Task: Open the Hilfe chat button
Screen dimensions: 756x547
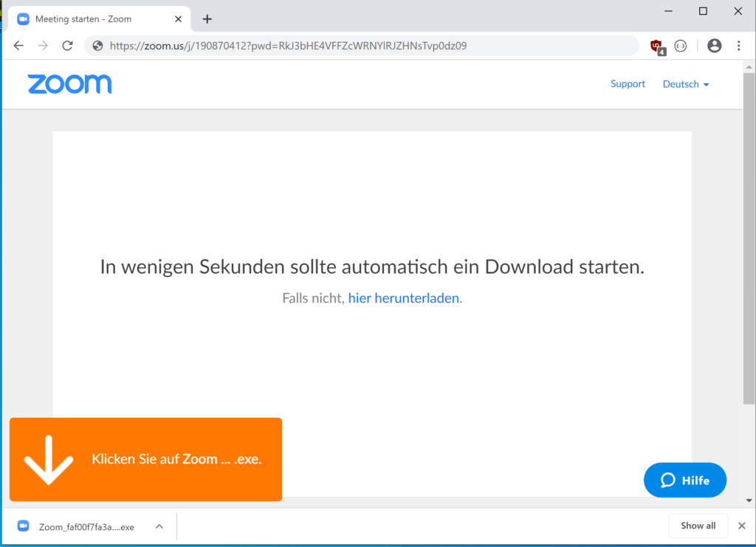Action: tap(684, 480)
